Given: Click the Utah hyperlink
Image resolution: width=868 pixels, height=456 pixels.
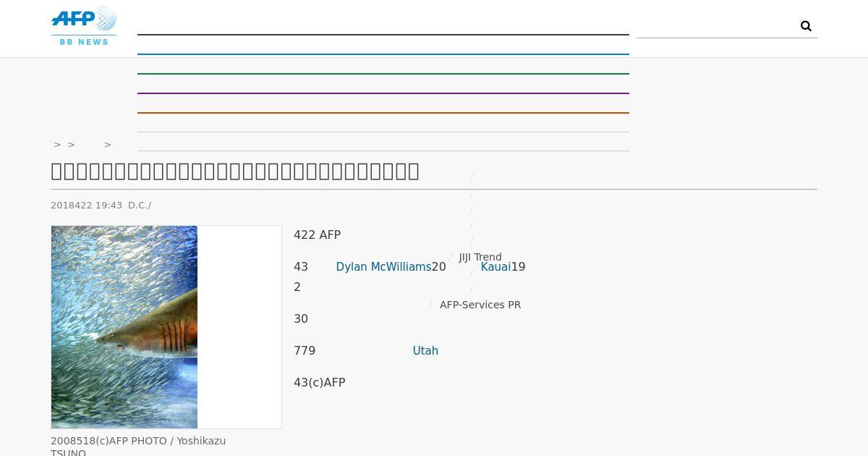Looking at the screenshot, I should coord(425,351).
